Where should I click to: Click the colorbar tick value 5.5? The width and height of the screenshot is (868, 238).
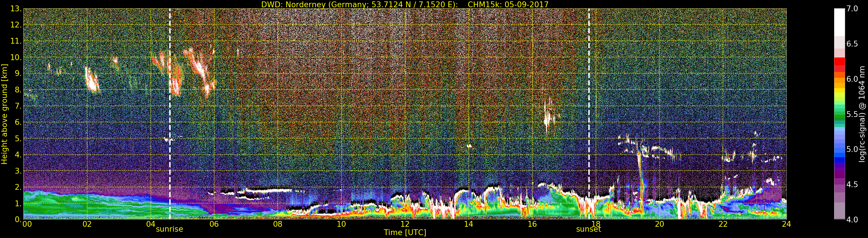tap(852, 114)
